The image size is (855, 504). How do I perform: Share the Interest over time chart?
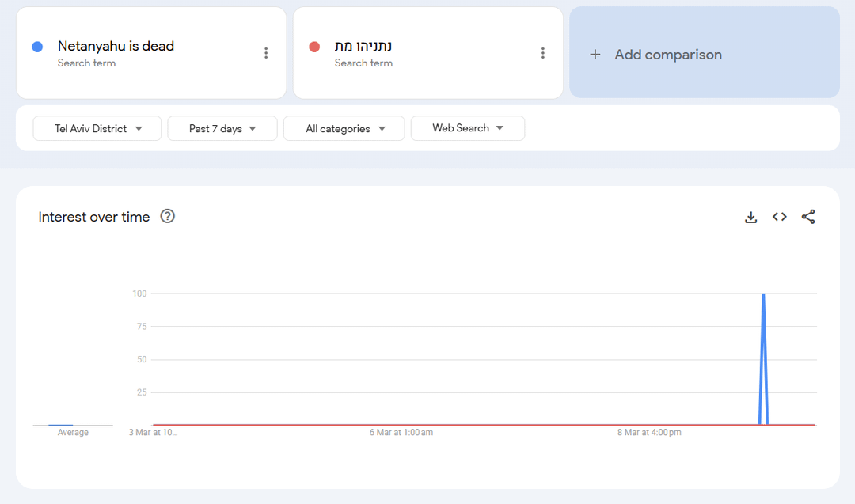(808, 217)
